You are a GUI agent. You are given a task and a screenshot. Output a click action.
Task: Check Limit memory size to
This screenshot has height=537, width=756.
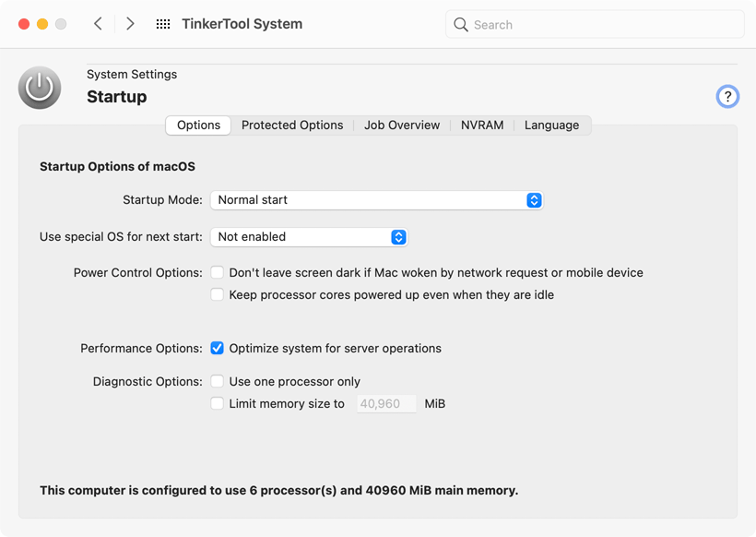tap(217, 404)
